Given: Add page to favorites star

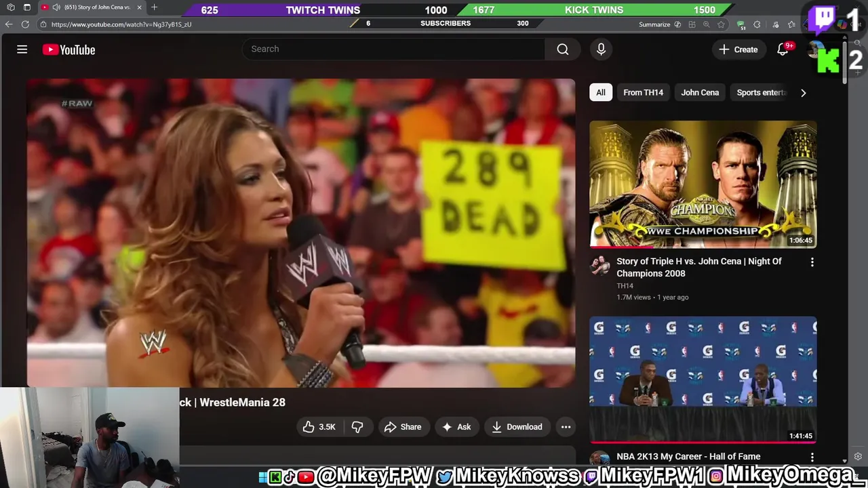Looking at the screenshot, I should 721,24.
